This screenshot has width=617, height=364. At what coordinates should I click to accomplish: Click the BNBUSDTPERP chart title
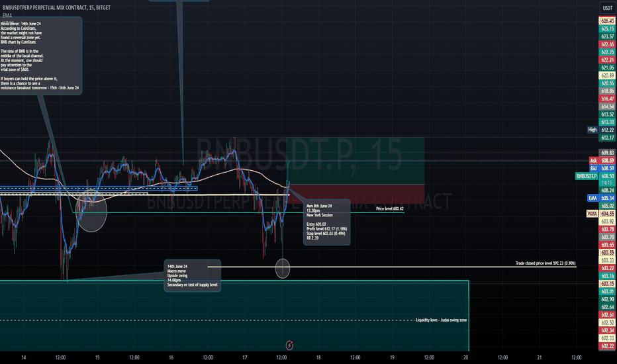56,7
